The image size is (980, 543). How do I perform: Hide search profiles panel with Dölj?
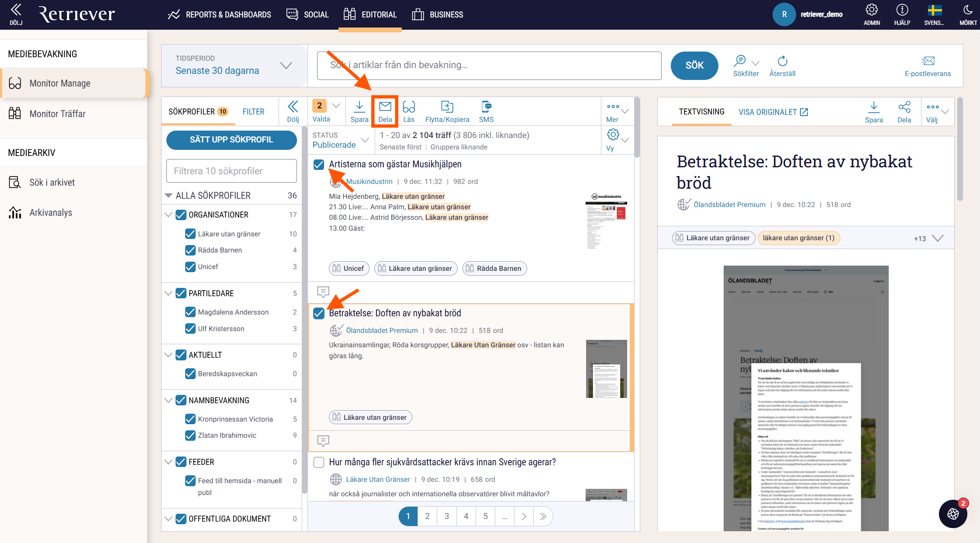pos(293,111)
